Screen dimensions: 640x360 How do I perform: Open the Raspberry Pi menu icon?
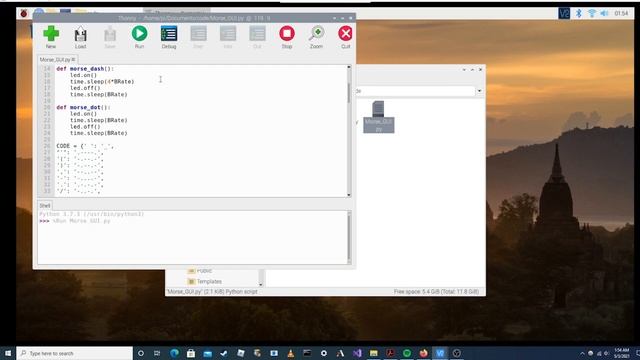pyautogui.click(x=24, y=13)
